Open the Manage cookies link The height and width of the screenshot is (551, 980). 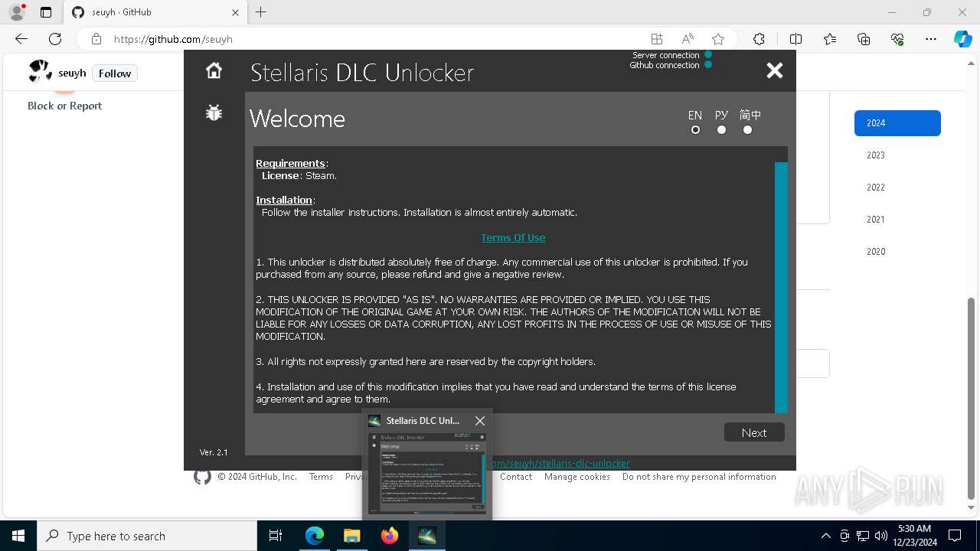(577, 477)
